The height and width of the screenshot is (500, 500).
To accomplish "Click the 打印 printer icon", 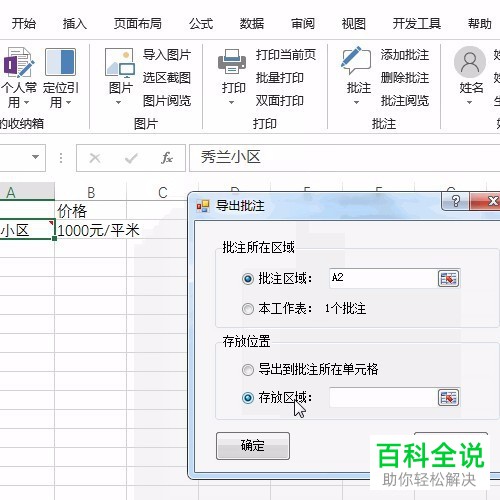I will click(x=232, y=61).
